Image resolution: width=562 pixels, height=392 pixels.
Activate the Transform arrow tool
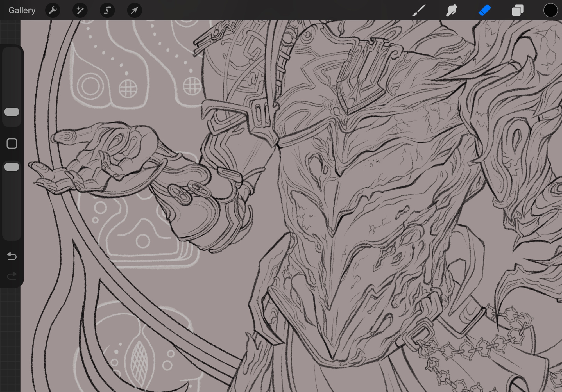pyautogui.click(x=134, y=10)
